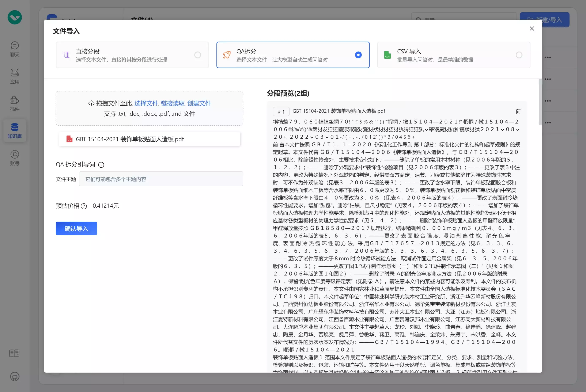Click the info icon beside QA 拆分引导词

pyautogui.click(x=101, y=165)
